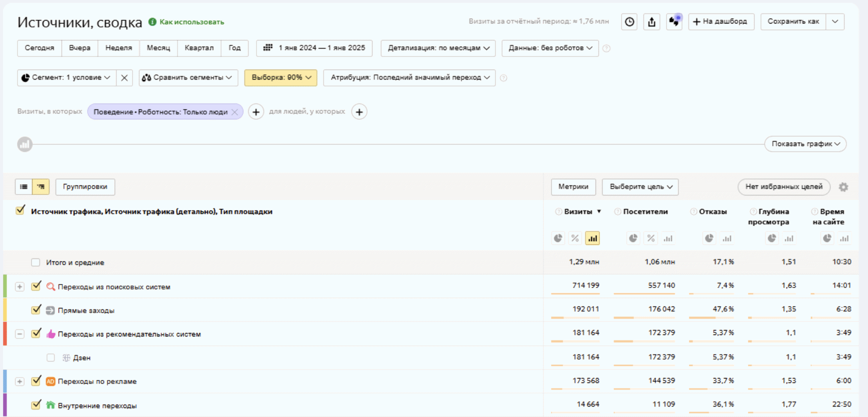868x417 pixels.
Task: Select percent icon under Визиты column
Action: click(x=575, y=238)
